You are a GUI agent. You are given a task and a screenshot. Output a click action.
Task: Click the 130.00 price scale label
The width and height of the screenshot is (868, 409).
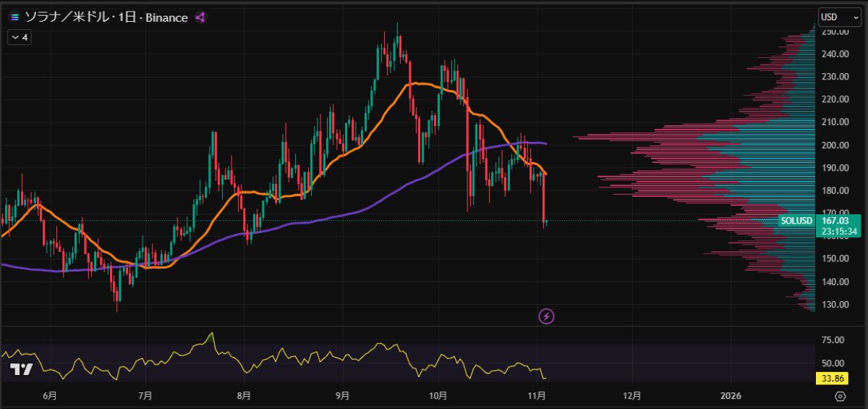[834, 304]
